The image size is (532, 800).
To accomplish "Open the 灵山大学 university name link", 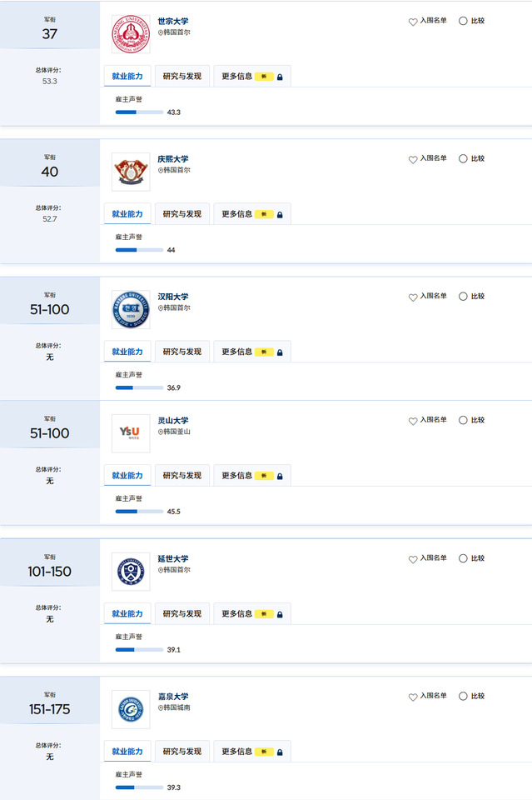I will tap(173, 421).
